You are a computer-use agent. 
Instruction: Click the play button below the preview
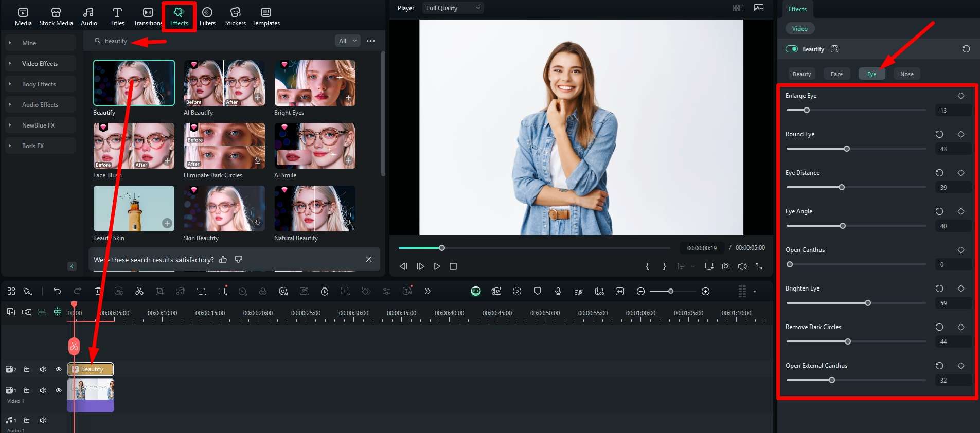(437, 266)
